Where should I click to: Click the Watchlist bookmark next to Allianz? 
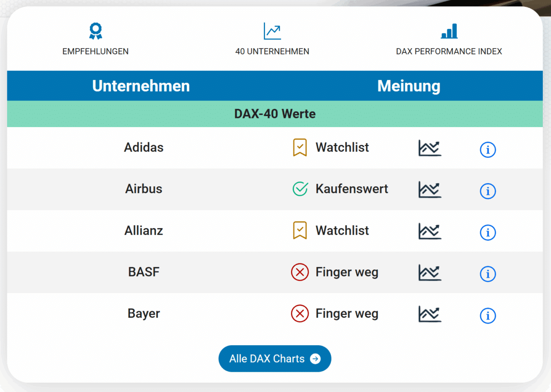pos(300,230)
